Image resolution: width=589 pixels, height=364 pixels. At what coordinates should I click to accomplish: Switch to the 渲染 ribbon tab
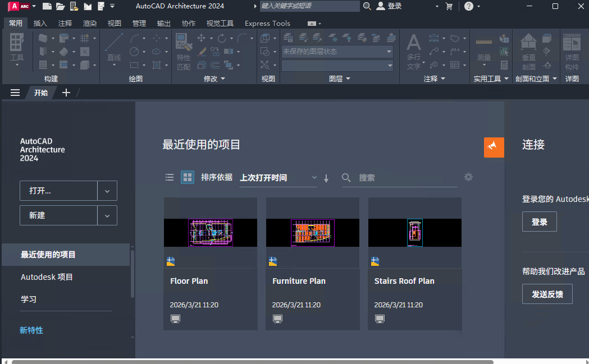[90, 23]
